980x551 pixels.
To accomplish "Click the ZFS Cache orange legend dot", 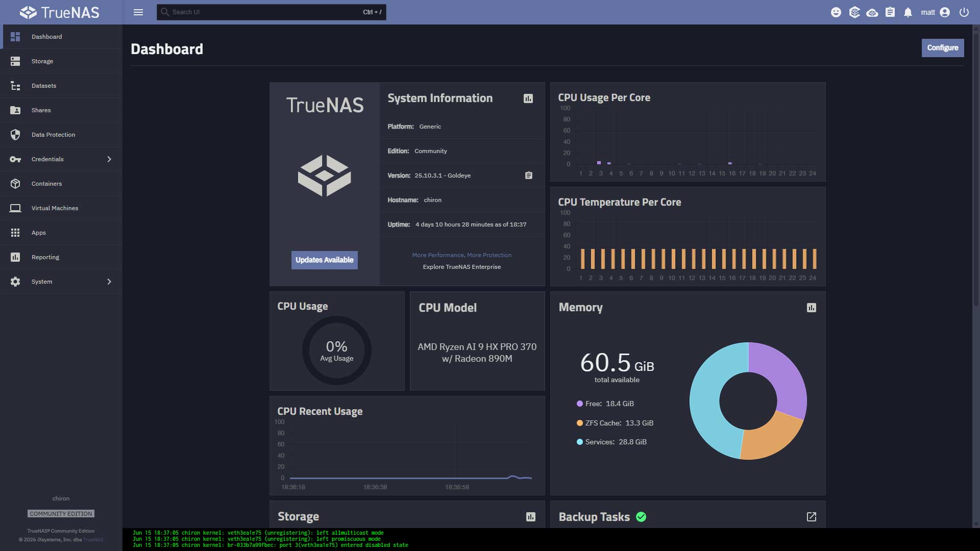I will [580, 423].
